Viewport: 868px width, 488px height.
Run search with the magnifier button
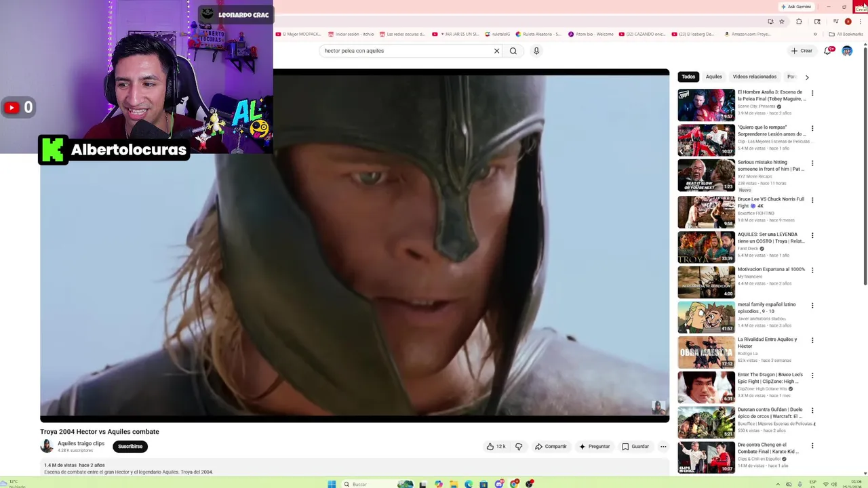pos(513,51)
